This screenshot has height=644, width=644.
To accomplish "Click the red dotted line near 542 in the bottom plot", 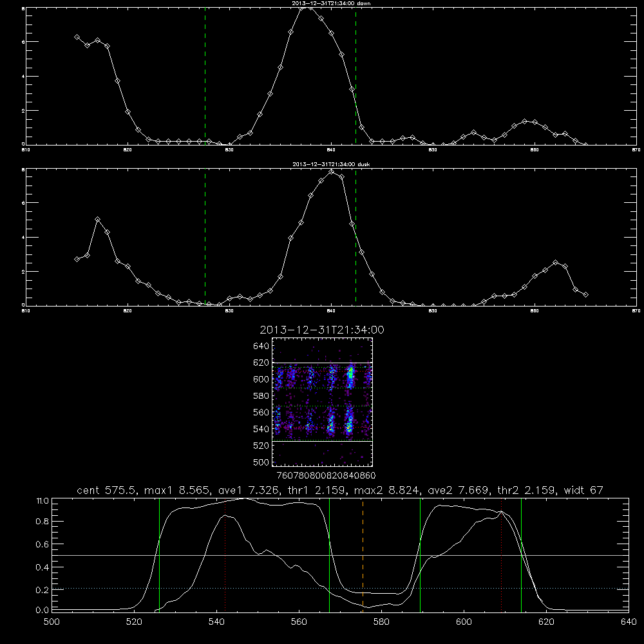I will [x=225, y=554].
